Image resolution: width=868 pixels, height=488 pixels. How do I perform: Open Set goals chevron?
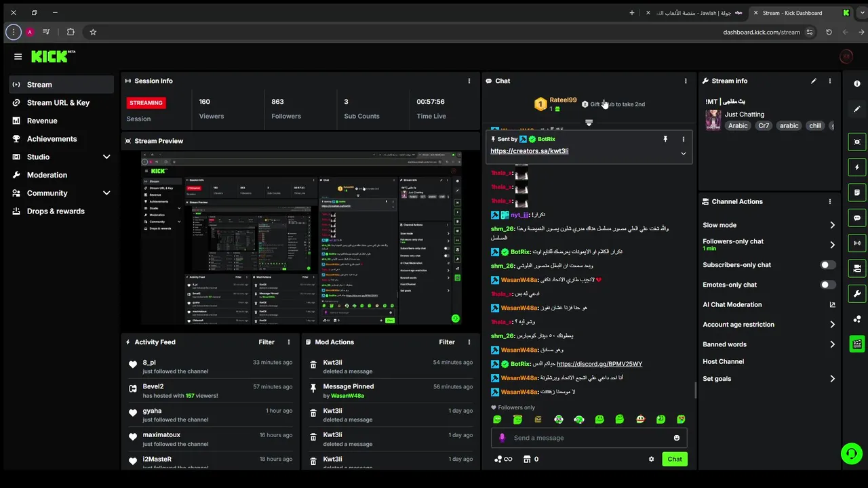[x=832, y=379]
